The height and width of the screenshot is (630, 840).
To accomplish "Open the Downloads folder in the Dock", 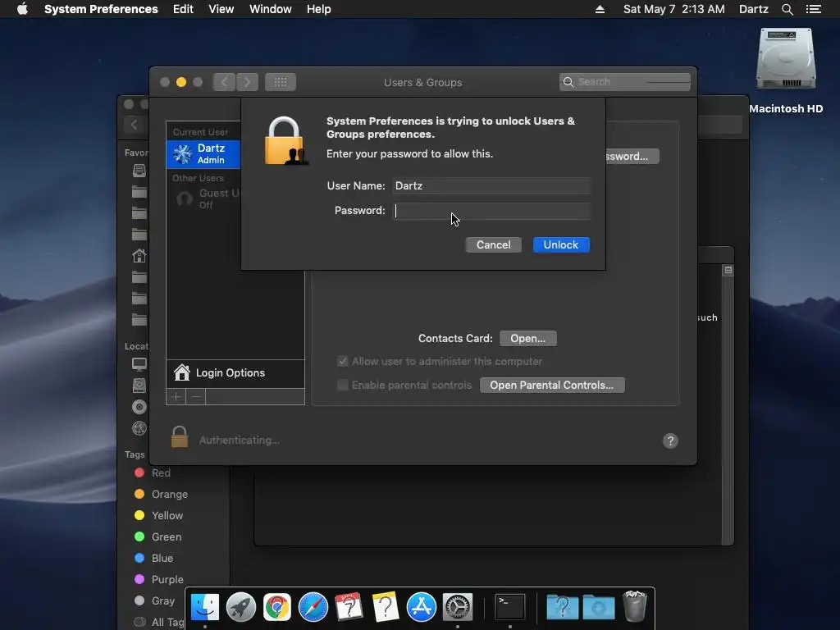I will (x=599, y=607).
